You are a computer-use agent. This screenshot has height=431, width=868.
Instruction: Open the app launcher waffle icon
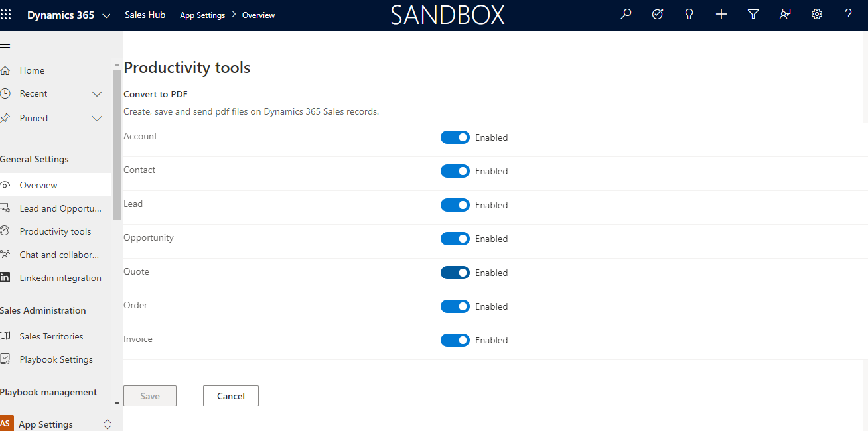click(6, 15)
